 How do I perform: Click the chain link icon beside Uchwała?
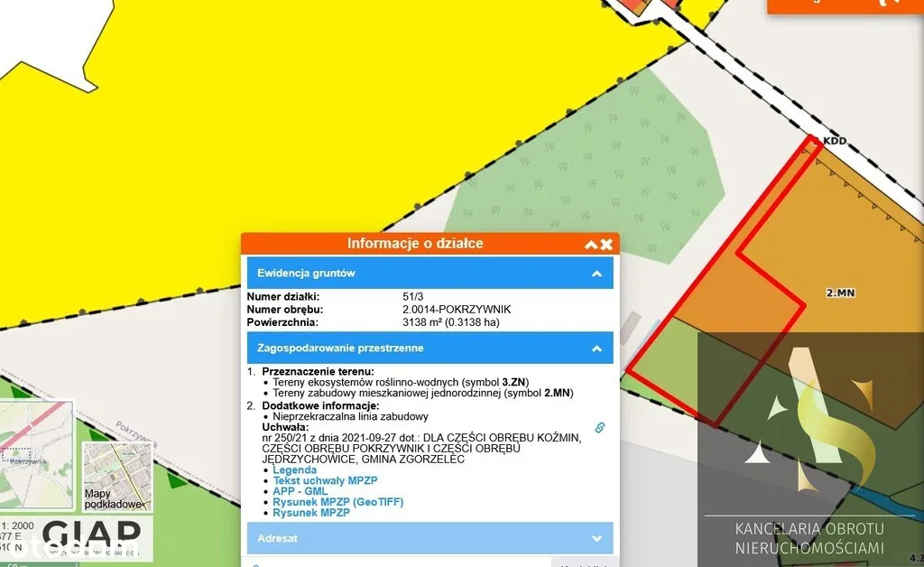(597, 427)
